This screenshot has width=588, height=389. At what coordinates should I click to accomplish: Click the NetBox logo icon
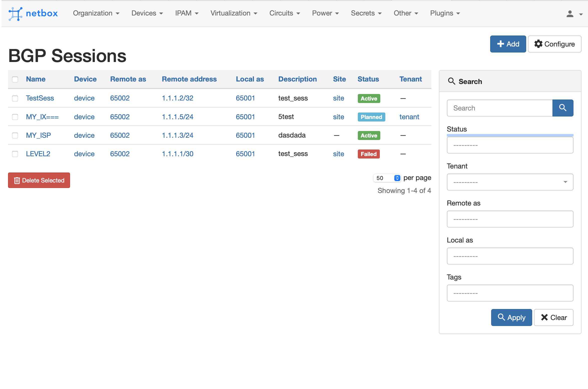tap(16, 13)
